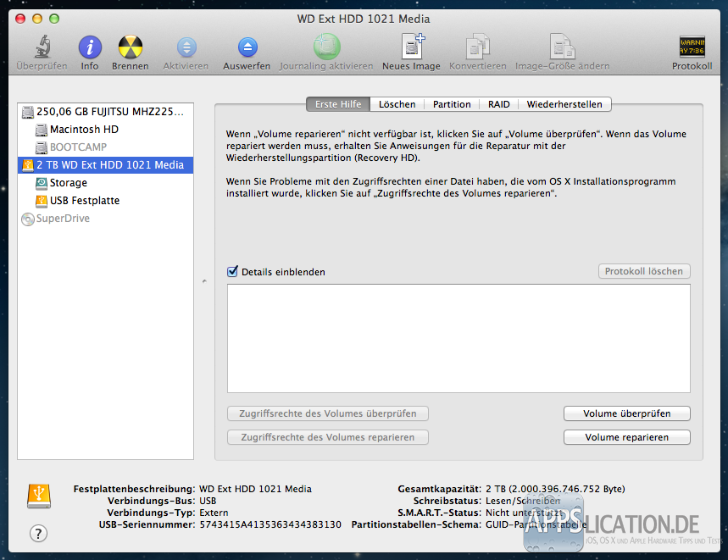The width and height of the screenshot is (728, 560).
Task: Select the SuperDrive entry
Action: pyautogui.click(x=105, y=218)
